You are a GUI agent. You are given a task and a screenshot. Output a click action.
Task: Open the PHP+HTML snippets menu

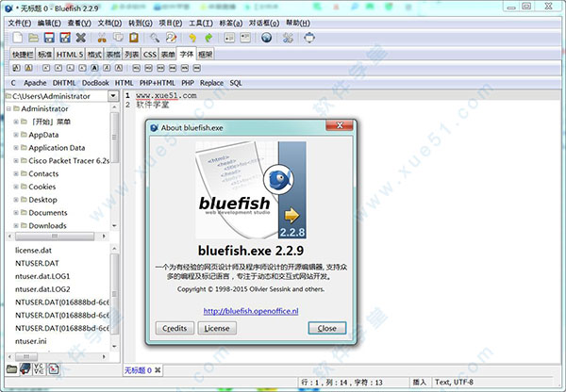click(x=157, y=83)
